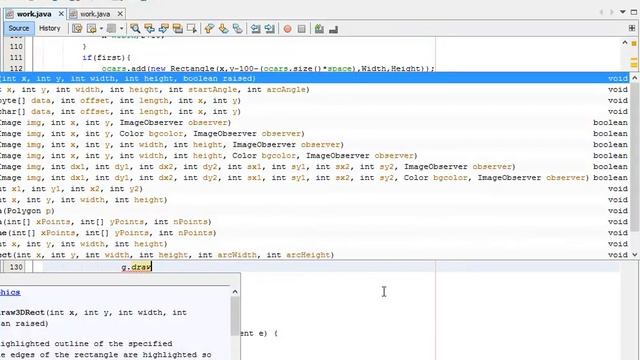
Task: Click editor scrollbar up arrow
Action: (x=624, y=42)
